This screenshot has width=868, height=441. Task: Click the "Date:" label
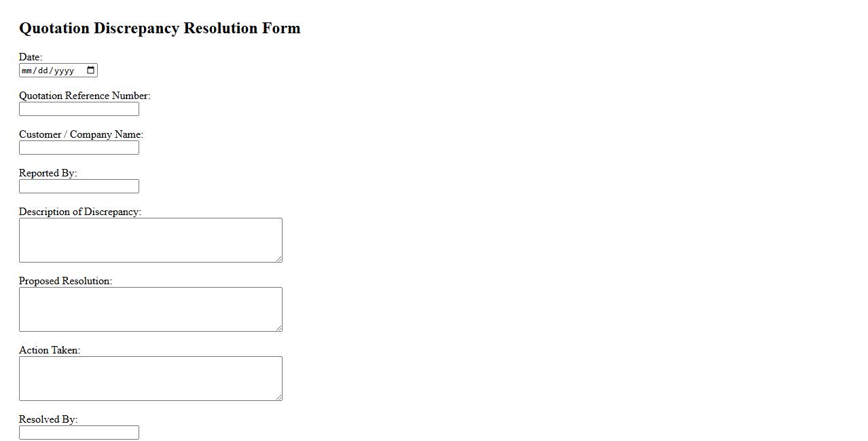point(31,57)
